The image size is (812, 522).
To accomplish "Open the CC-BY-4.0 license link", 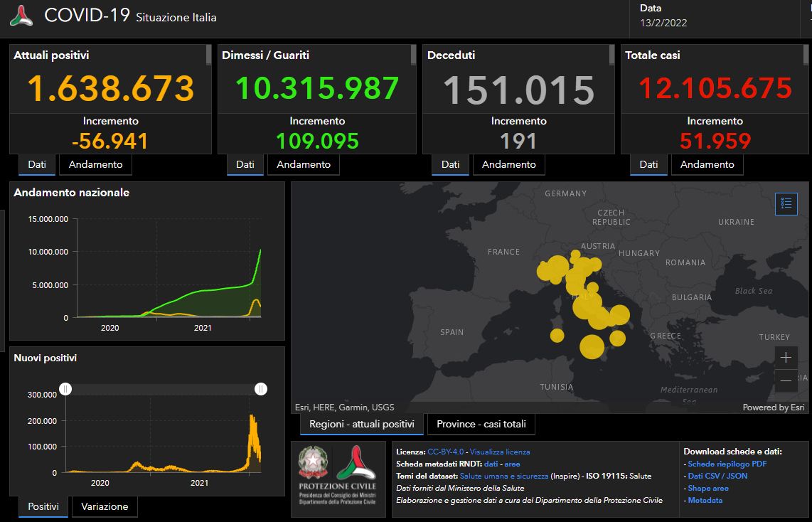I will (445, 452).
